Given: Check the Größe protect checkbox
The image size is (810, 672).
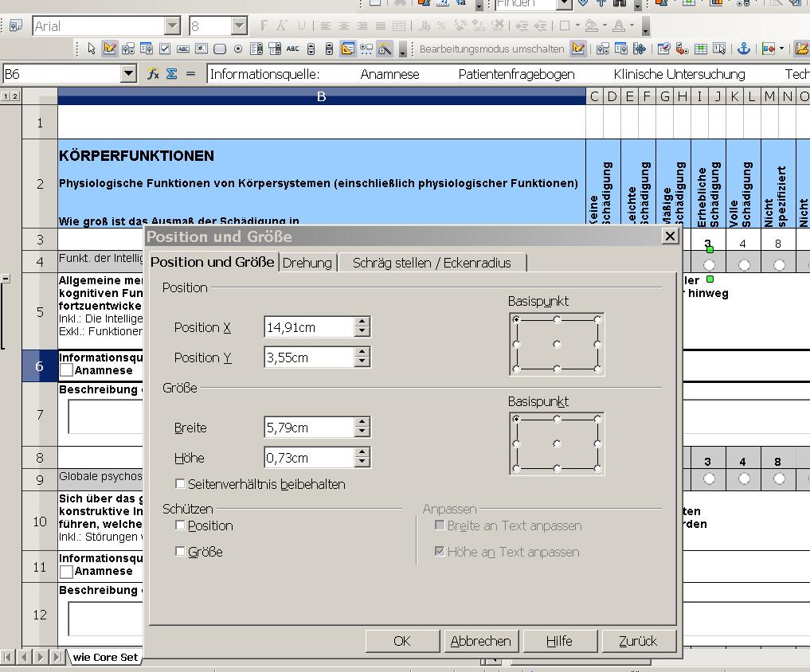Looking at the screenshot, I should (181, 552).
